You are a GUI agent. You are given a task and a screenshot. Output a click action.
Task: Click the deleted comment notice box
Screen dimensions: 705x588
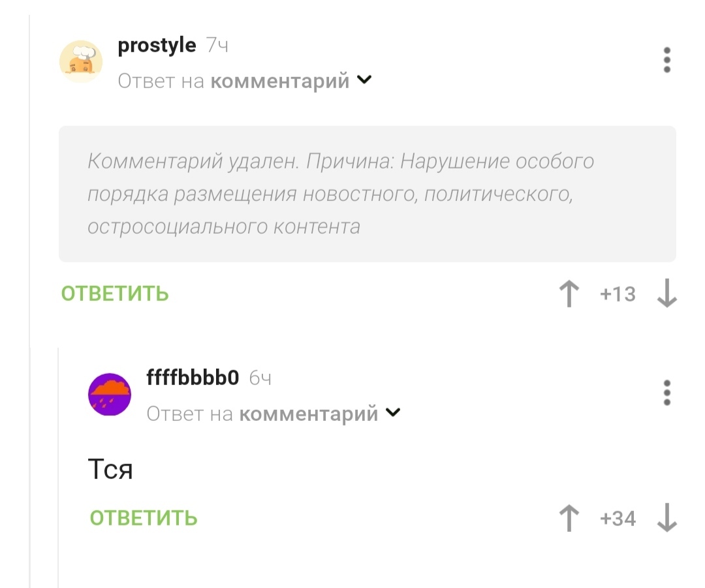click(367, 194)
